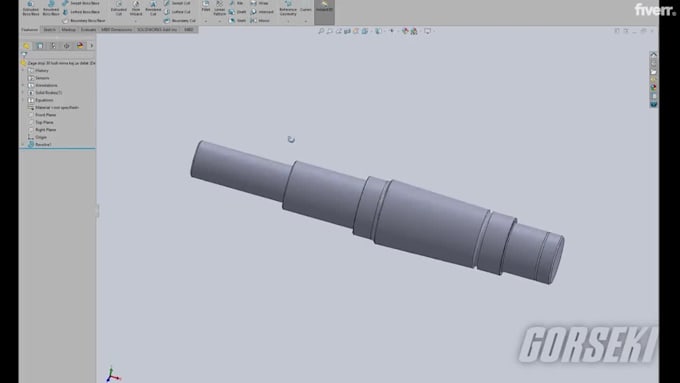The width and height of the screenshot is (680, 383).
Task: Choose the Boundary Cut command
Action: click(180, 20)
